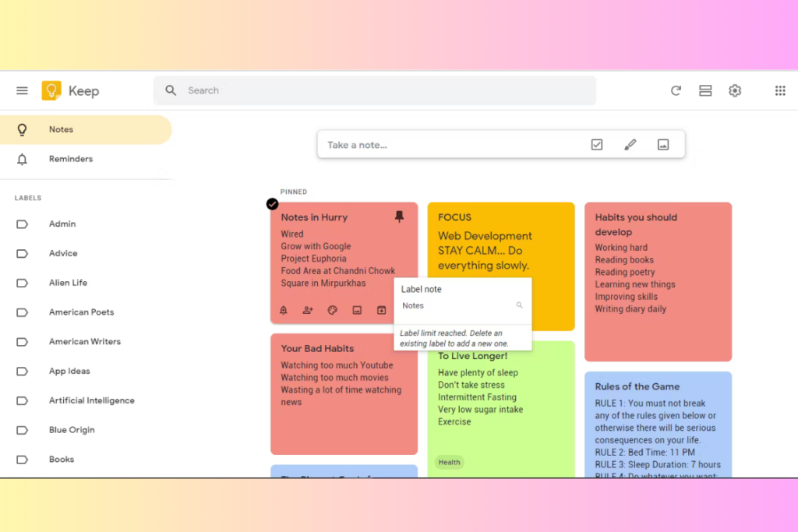
Task: Click Project Euphoria line in note
Action: pyautogui.click(x=313, y=259)
